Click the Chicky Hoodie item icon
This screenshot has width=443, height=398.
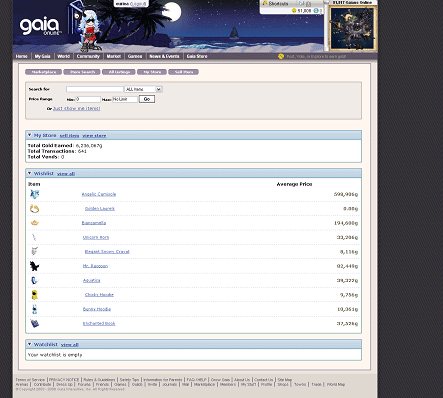[34, 295]
